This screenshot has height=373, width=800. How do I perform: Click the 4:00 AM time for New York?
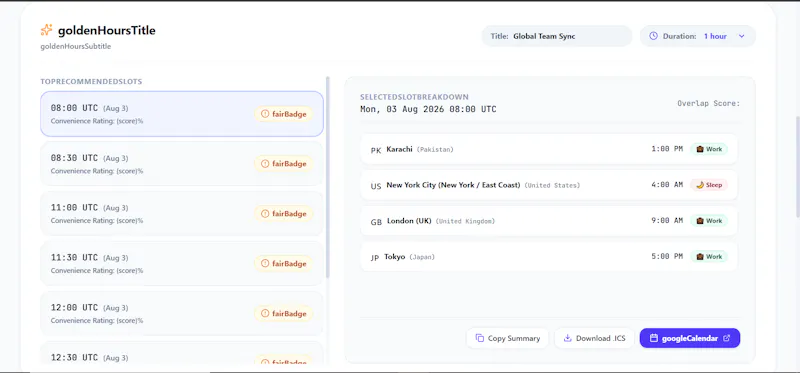pos(667,185)
